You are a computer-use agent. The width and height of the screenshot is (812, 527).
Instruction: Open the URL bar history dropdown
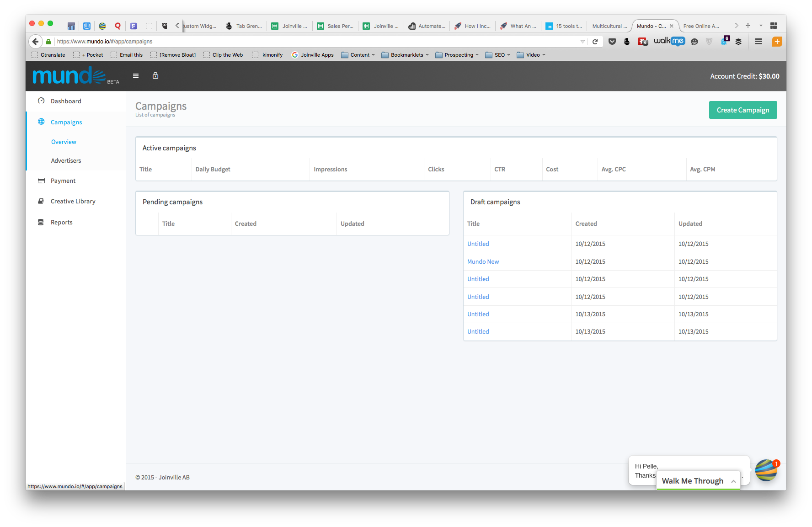click(582, 42)
